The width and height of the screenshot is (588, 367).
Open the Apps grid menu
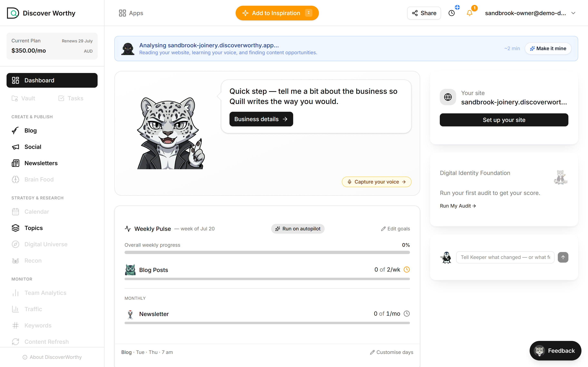131,13
